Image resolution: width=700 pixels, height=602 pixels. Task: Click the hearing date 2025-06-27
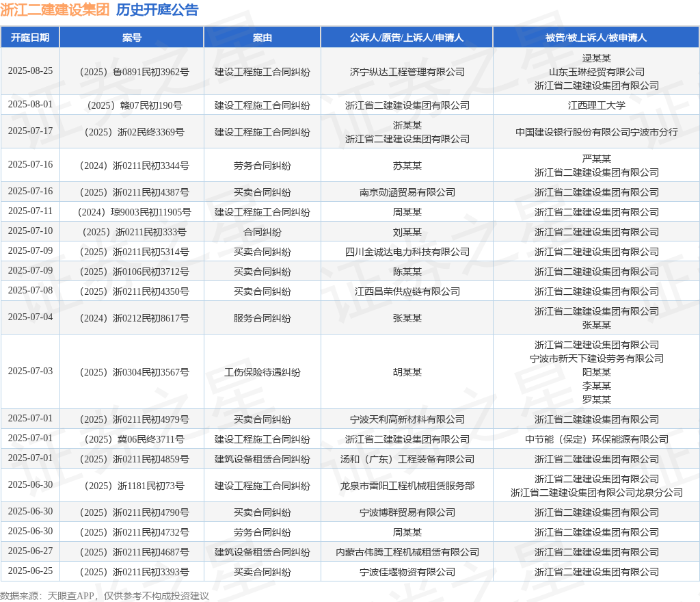click(30, 551)
